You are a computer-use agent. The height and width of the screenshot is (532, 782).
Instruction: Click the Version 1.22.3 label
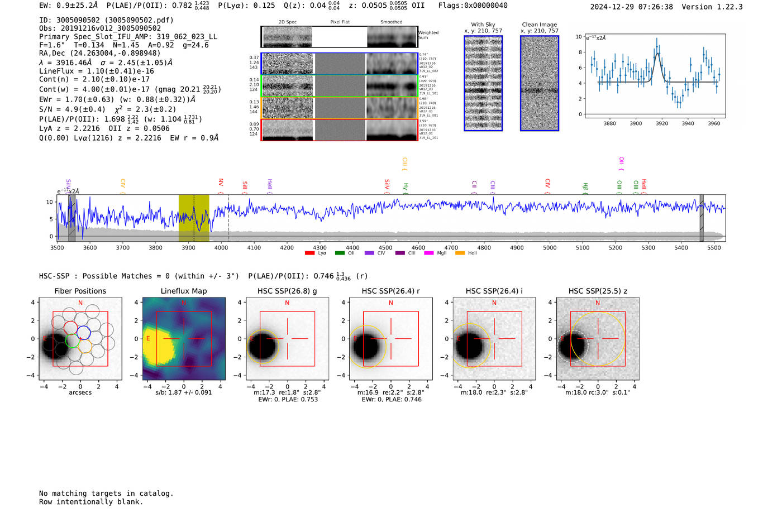pos(712,7)
